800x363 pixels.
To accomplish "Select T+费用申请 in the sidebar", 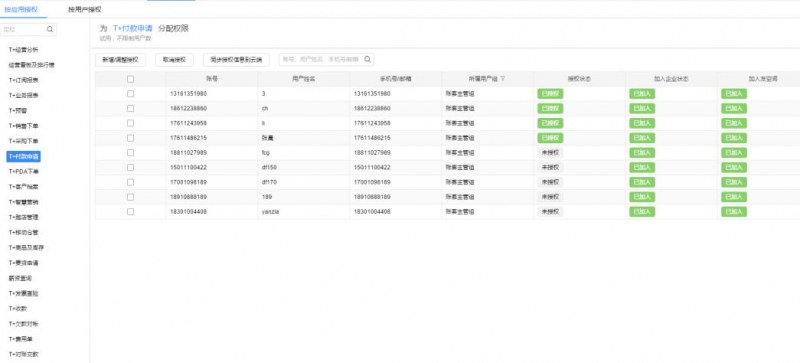I will [23, 263].
